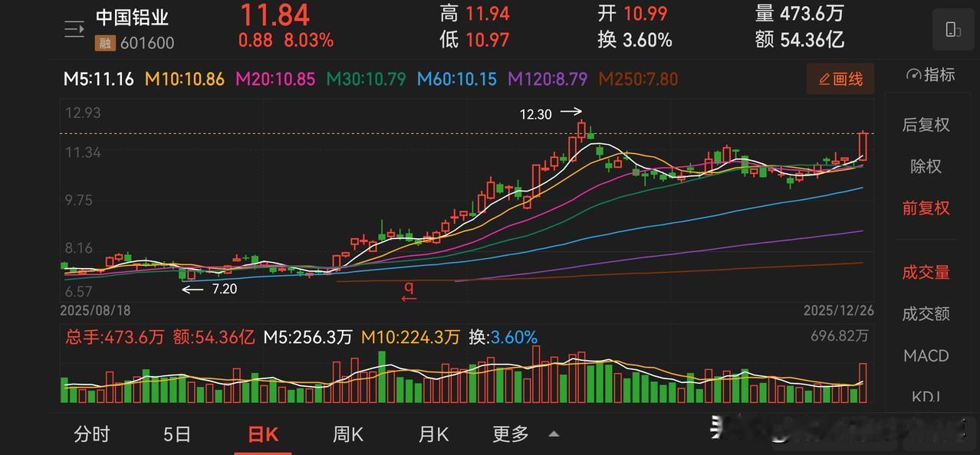The width and height of the screenshot is (980, 455).
Task: Tap the red q marker on chart
Action: pyautogui.click(x=409, y=290)
